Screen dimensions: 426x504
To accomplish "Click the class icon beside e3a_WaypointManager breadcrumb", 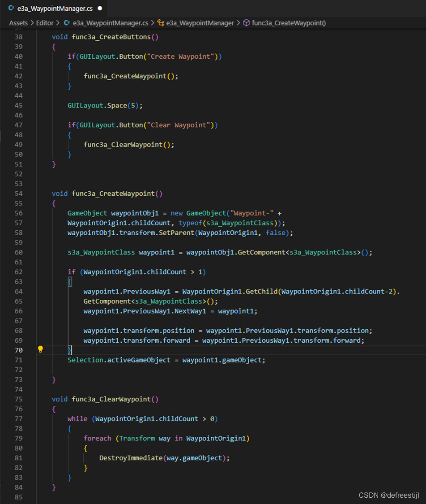I will click(162, 23).
